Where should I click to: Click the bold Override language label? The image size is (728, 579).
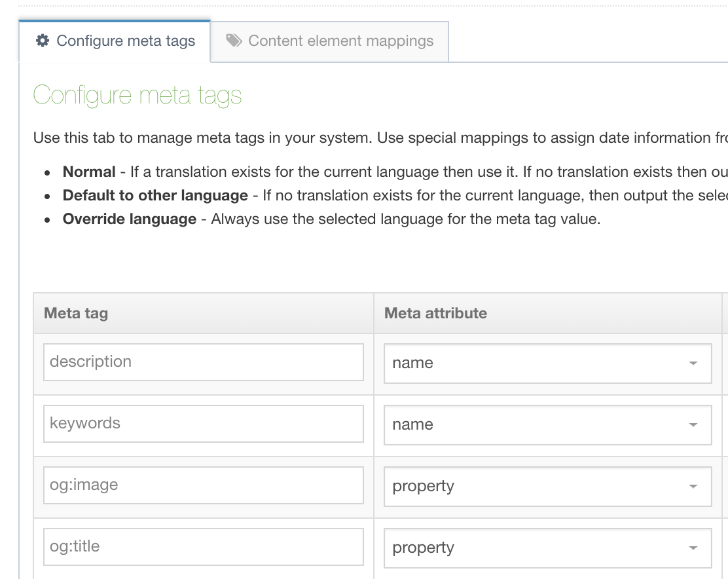tap(129, 219)
